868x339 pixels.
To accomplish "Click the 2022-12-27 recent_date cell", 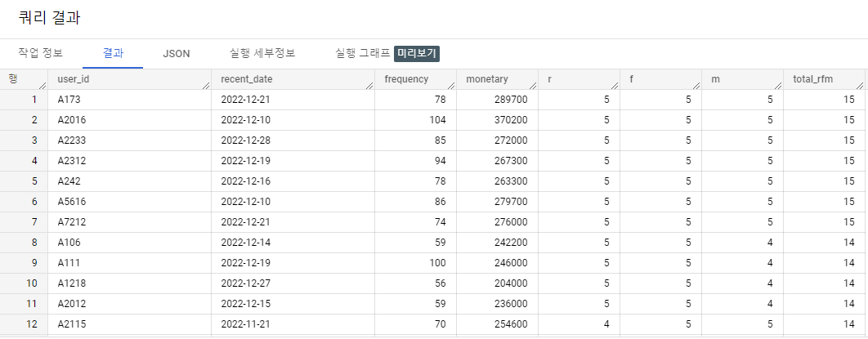I will (293, 283).
